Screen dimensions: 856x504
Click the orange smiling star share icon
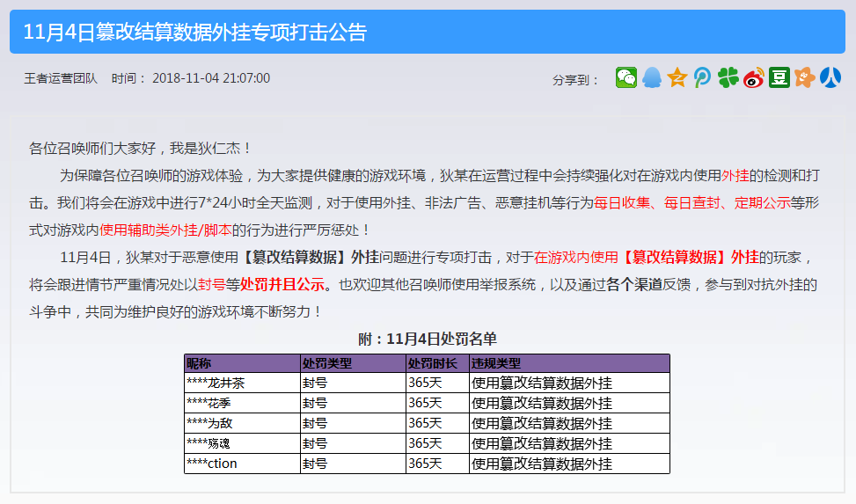[x=805, y=77]
